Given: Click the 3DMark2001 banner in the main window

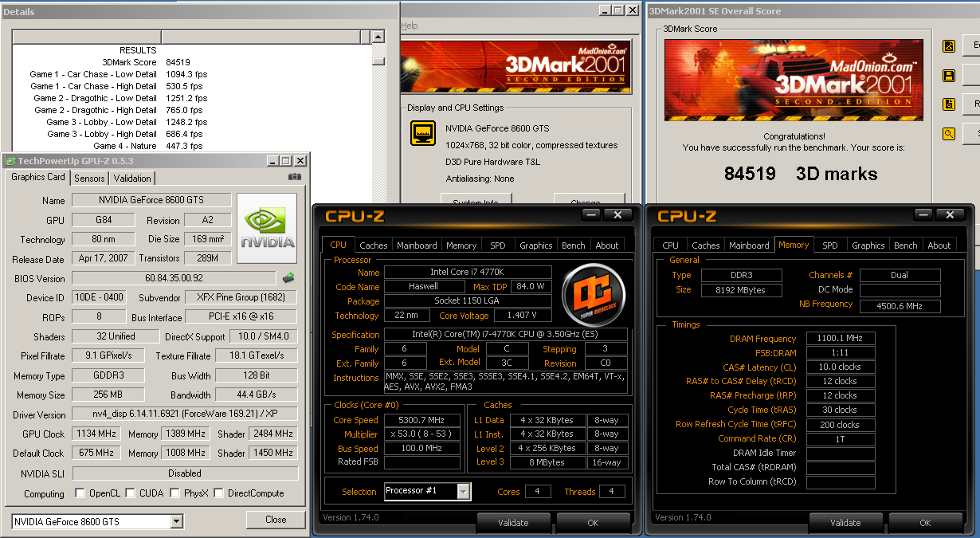Looking at the screenshot, I should coord(516,67).
